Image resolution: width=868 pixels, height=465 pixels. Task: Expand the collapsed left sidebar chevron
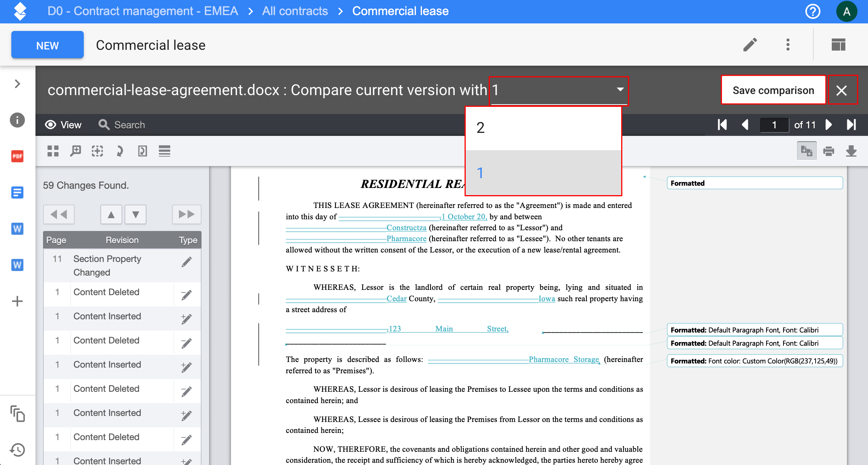point(17,83)
